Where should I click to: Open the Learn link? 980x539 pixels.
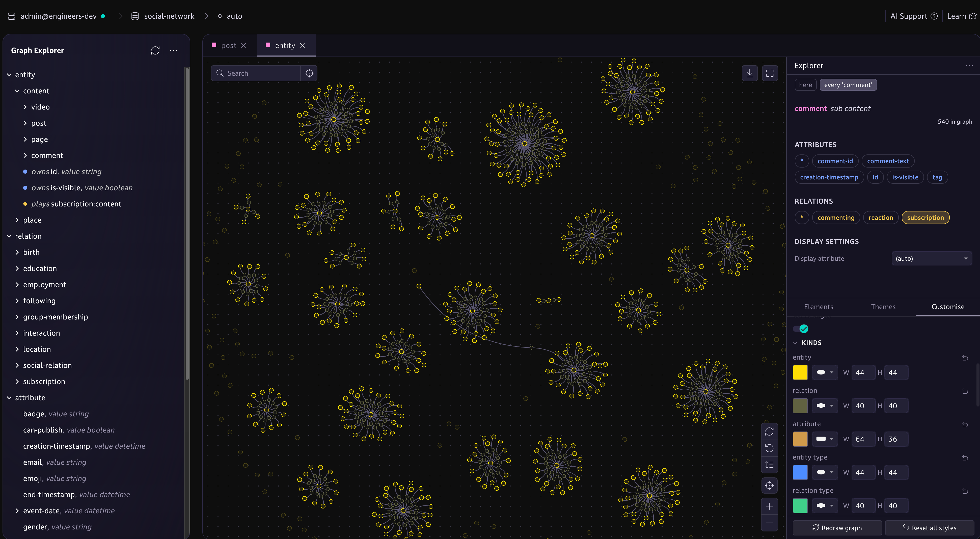pyautogui.click(x=962, y=16)
